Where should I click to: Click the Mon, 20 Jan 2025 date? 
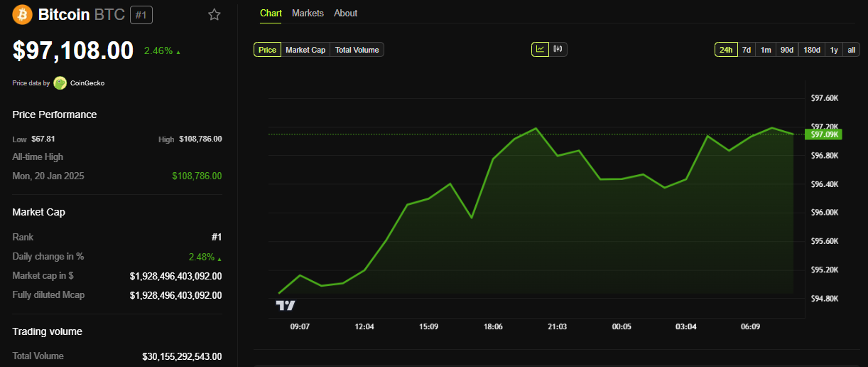coord(48,176)
